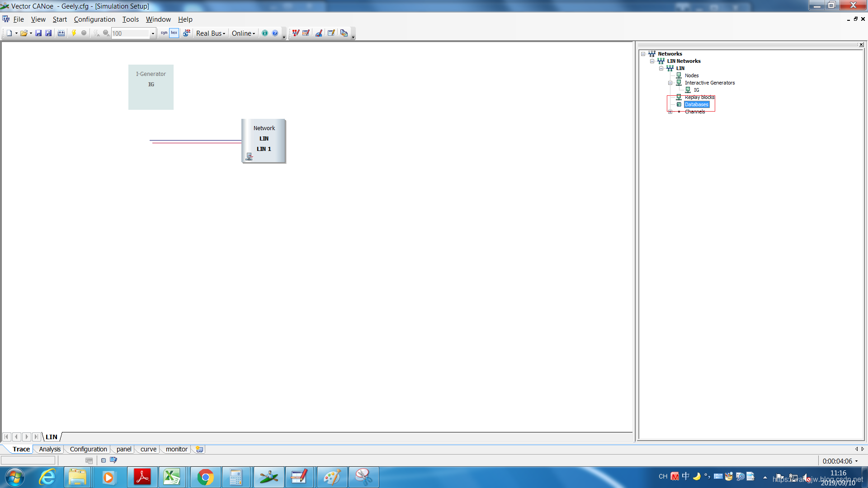Open the Configuration menu

click(x=94, y=19)
